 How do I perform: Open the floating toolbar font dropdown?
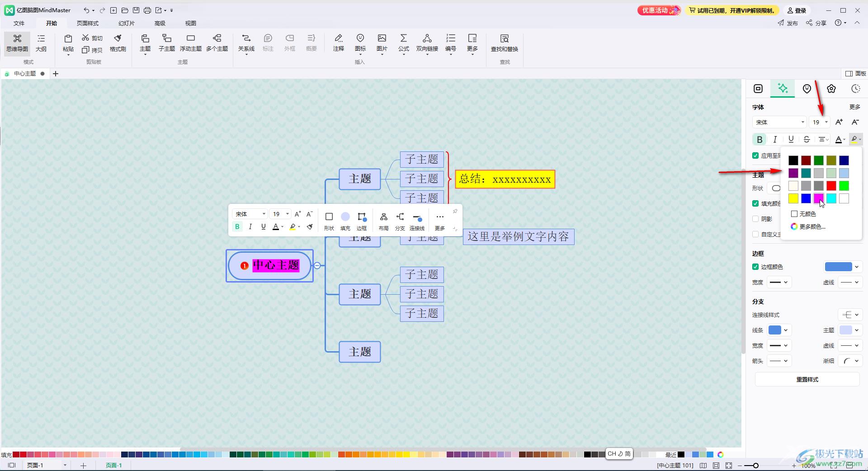point(250,214)
